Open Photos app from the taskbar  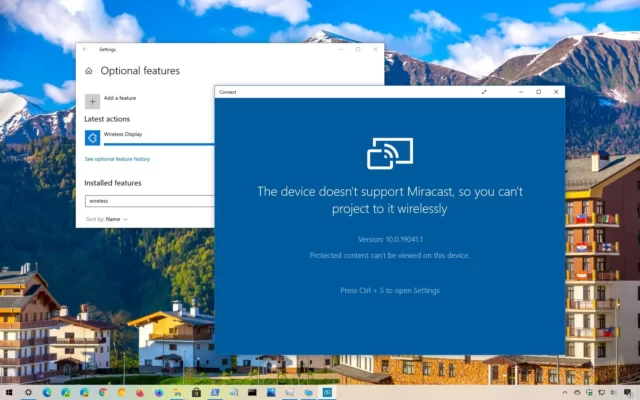(x=271, y=393)
